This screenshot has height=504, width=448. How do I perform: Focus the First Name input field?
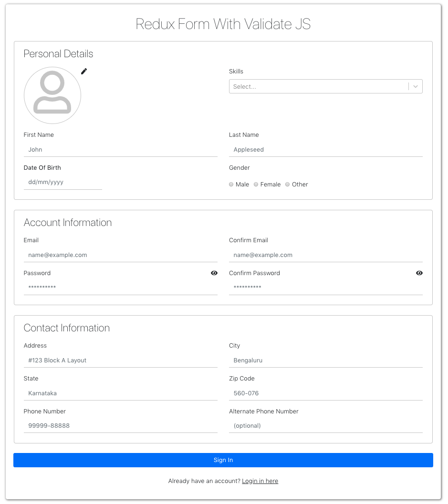tap(121, 150)
